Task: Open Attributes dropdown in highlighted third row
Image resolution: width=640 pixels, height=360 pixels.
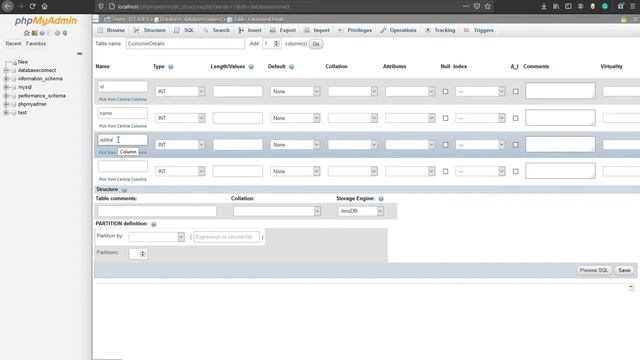Action: [x=410, y=144]
